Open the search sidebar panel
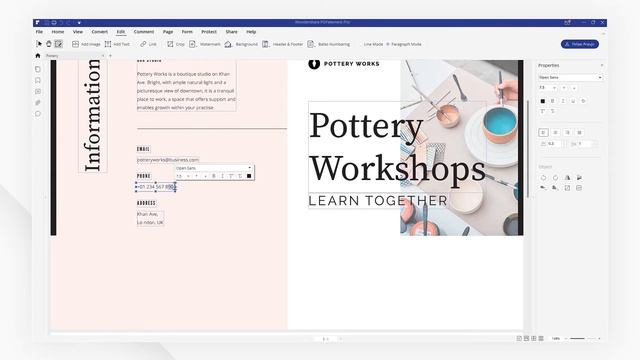640x360 pixels. pos(38,114)
